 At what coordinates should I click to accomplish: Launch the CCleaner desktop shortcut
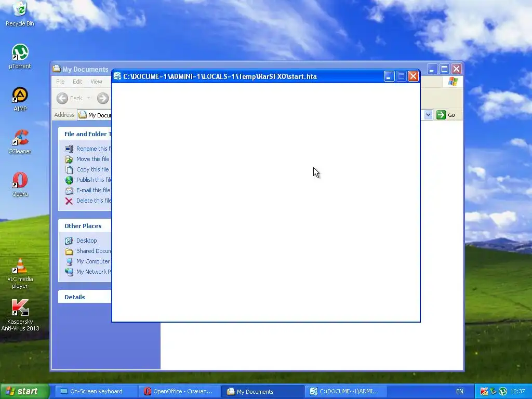click(20, 142)
